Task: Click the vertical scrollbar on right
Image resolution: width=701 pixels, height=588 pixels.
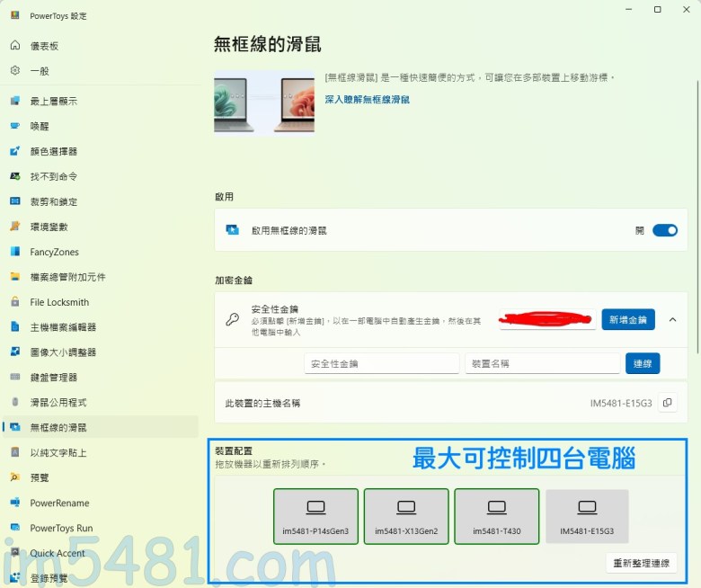Action: point(697,217)
